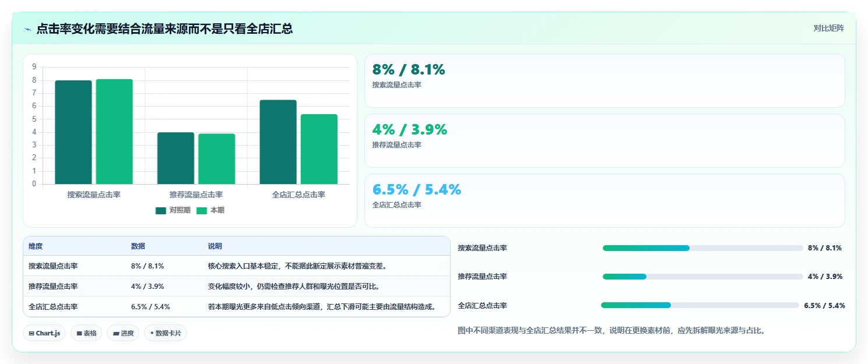Image resolution: width=868 pixels, height=364 pixels.
Task: Click the footnote starting 图中不同渠道表现
Action: (x=612, y=330)
